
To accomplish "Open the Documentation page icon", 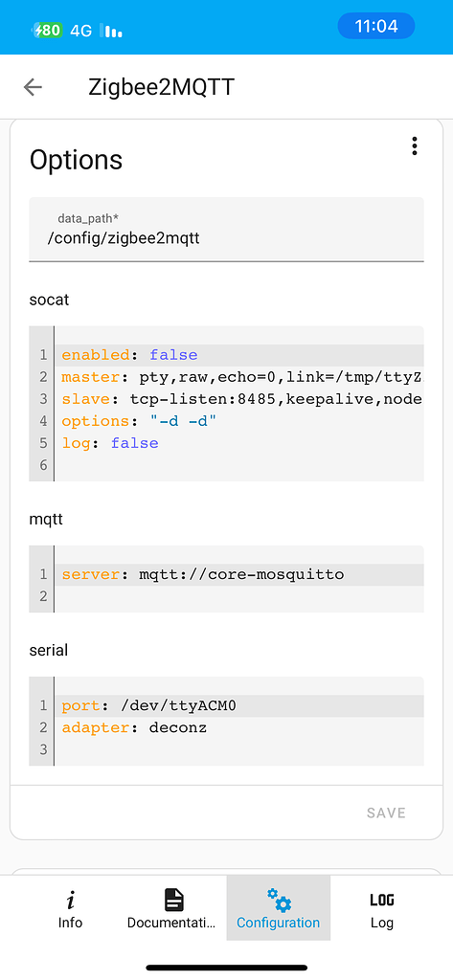I will pos(174,900).
